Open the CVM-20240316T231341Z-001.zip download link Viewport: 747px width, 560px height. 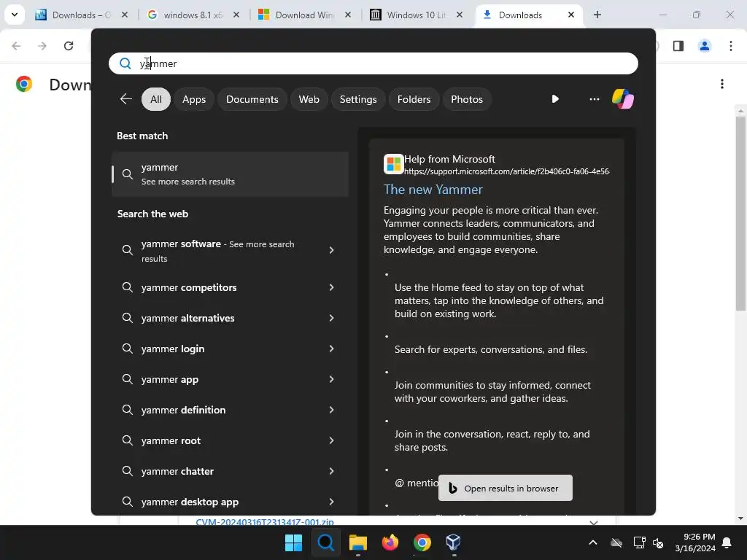[264, 522]
